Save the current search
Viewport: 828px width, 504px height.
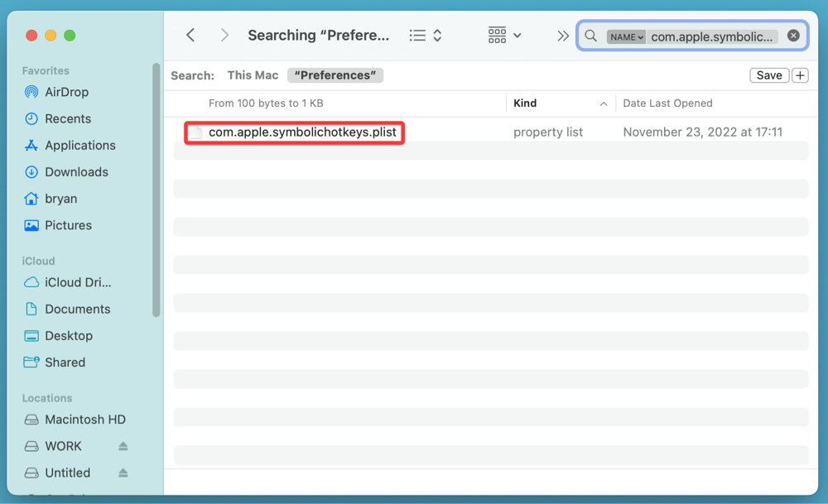(x=768, y=75)
